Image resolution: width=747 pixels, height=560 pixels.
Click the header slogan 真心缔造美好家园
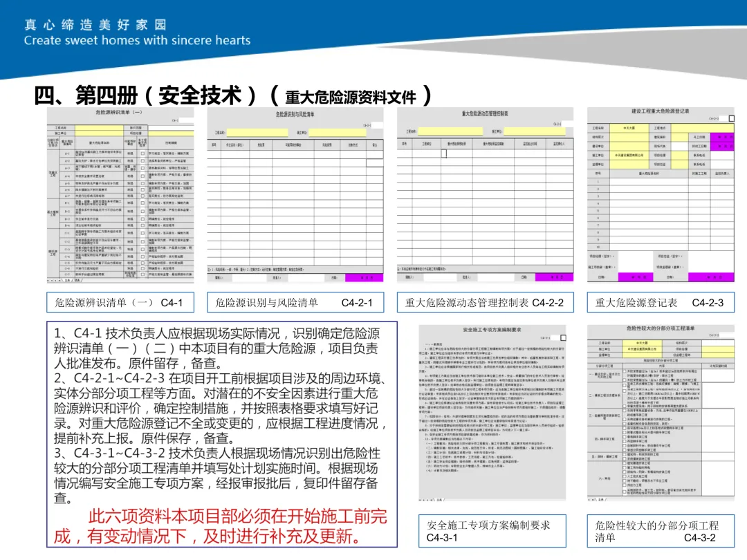point(95,24)
